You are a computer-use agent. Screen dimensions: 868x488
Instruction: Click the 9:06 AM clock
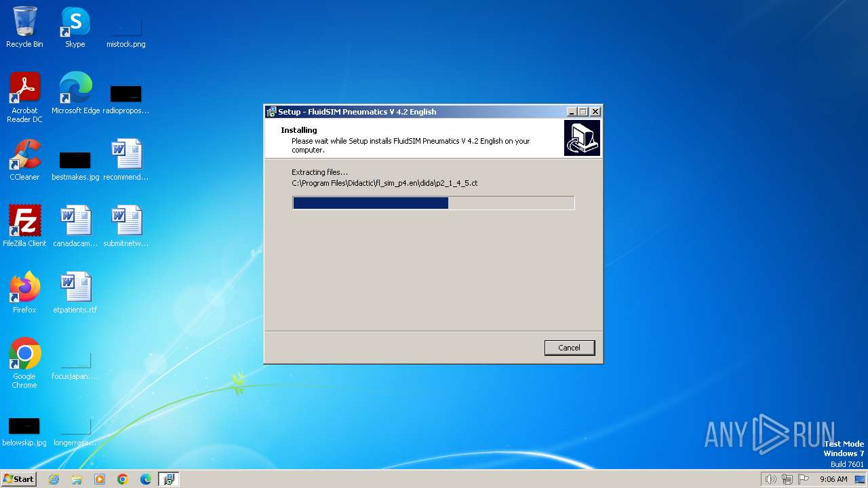click(x=833, y=479)
